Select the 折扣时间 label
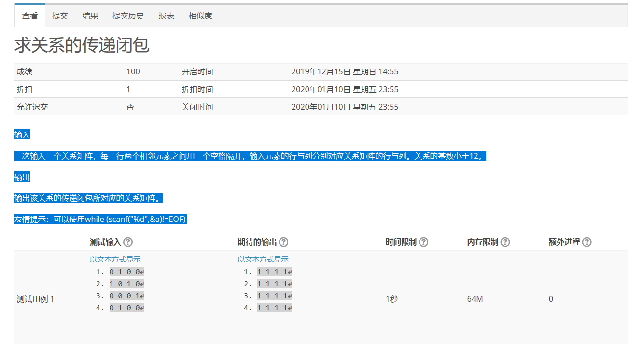 (x=197, y=89)
